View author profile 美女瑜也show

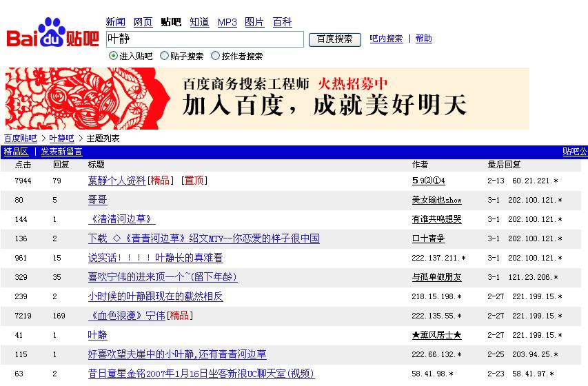[x=436, y=200]
